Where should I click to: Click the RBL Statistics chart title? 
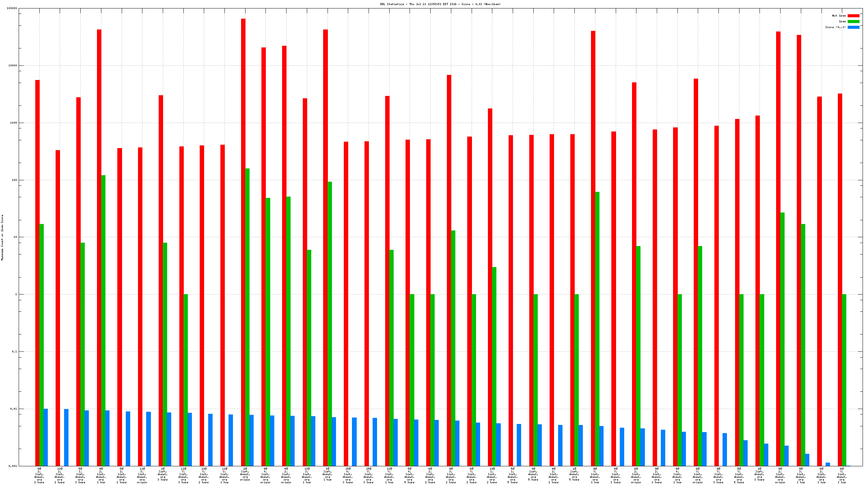[440, 4]
